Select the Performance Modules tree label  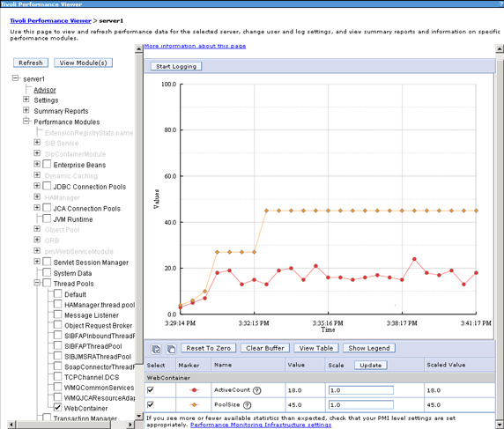(x=67, y=122)
